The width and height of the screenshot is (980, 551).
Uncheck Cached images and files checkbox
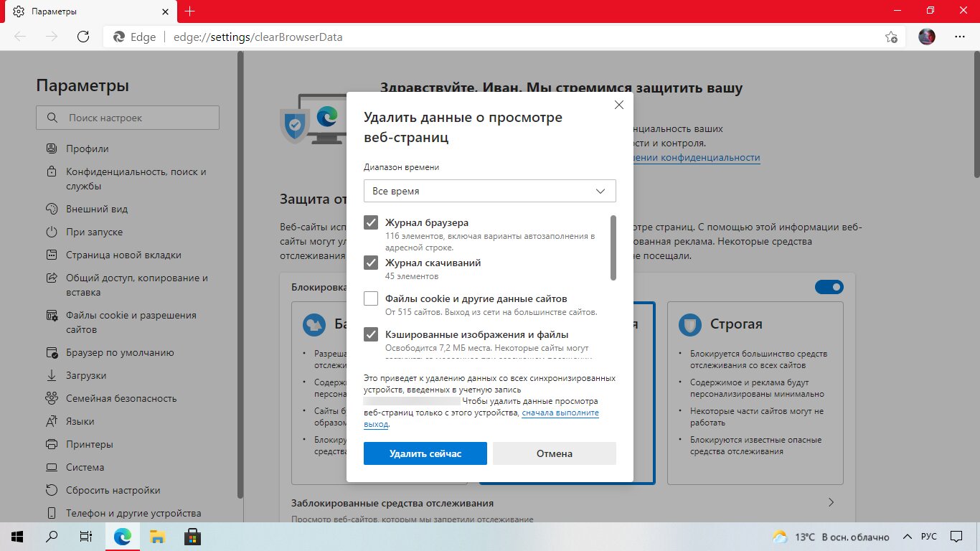(x=371, y=334)
